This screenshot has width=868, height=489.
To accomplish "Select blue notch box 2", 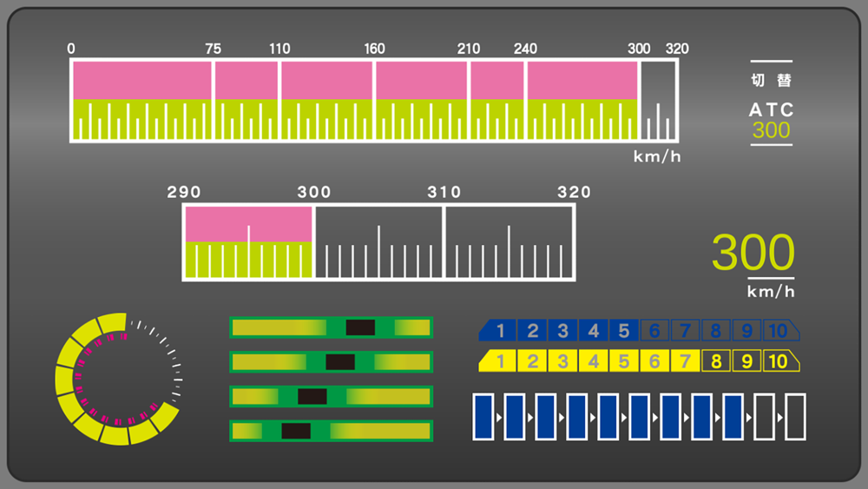I will point(532,331).
